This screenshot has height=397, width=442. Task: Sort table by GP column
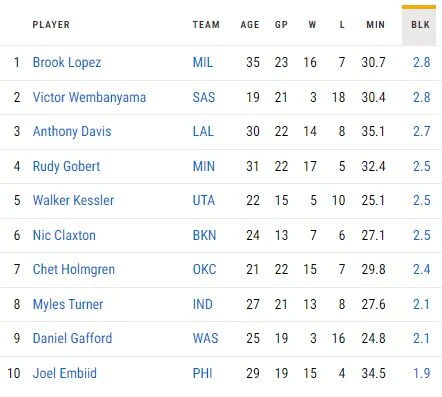coord(281,25)
